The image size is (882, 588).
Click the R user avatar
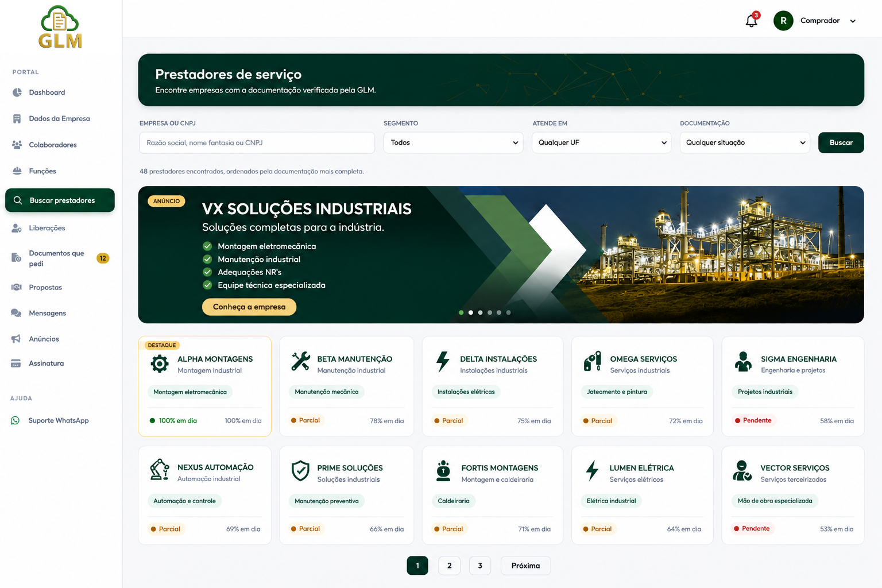click(x=783, y=21)
